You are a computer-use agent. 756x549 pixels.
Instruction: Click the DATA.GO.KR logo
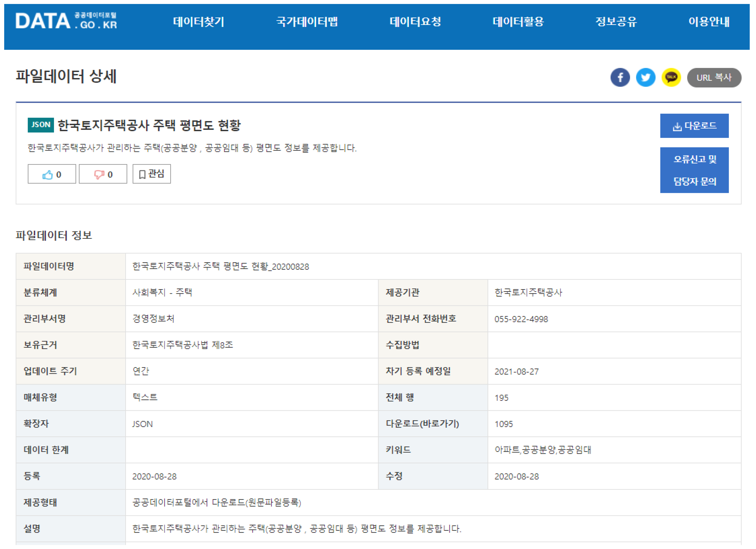click(x=66, y=21)
